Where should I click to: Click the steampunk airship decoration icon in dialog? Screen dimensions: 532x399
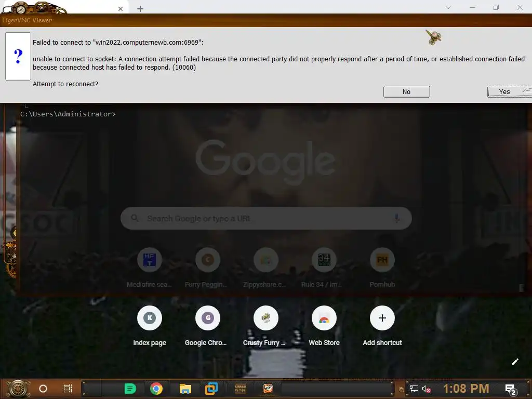(x=433, y=37)
